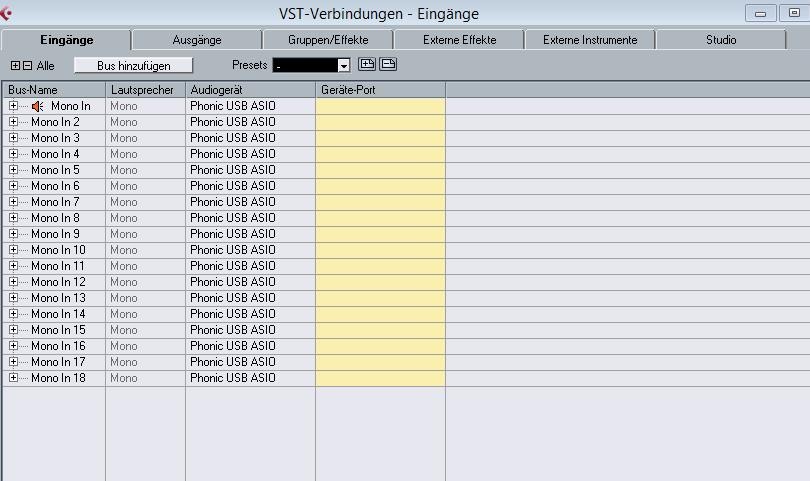Click the speaker icon beside Mono In
Screen dimensions: 810x481
point(37,106)
